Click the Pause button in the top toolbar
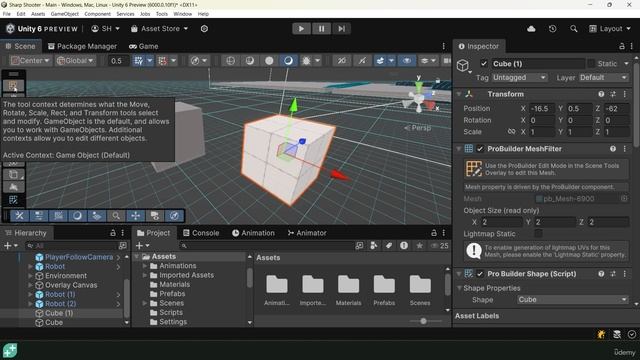This screenshot has height=360, width=640. [x=321, y=29]
